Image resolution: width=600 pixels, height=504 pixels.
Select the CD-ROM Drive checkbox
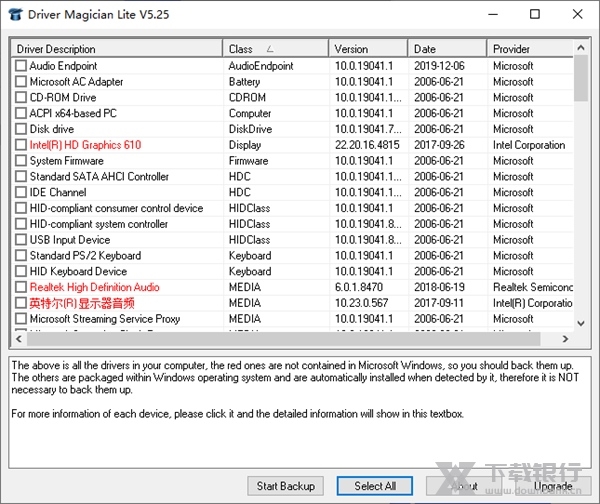[x=21, y=98]
